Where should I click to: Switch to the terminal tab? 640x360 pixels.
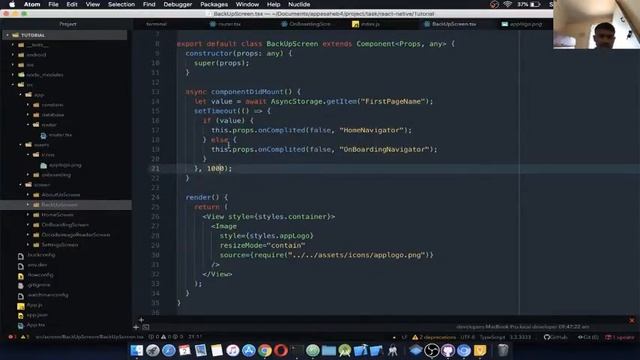[157, 24]
